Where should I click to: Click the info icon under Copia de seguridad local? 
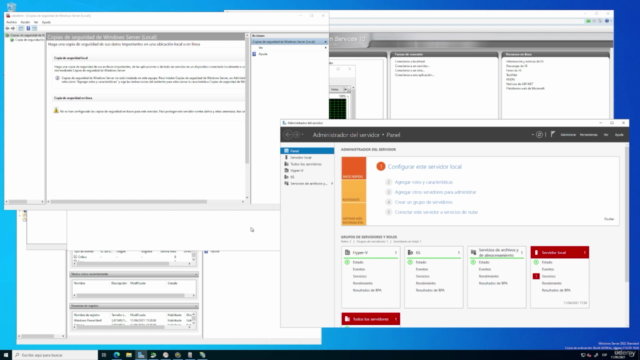tap(57, 78)
